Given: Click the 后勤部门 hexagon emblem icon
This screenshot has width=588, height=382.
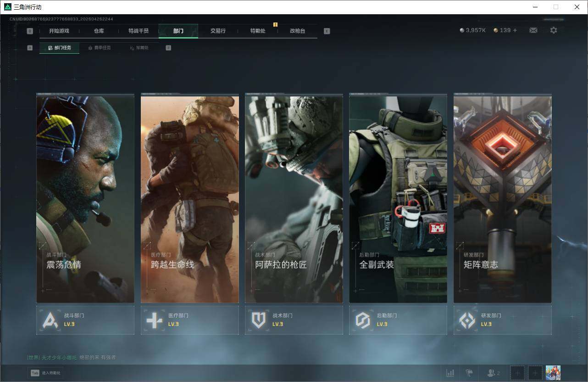Looking at the screenshot, I should 363,320.
